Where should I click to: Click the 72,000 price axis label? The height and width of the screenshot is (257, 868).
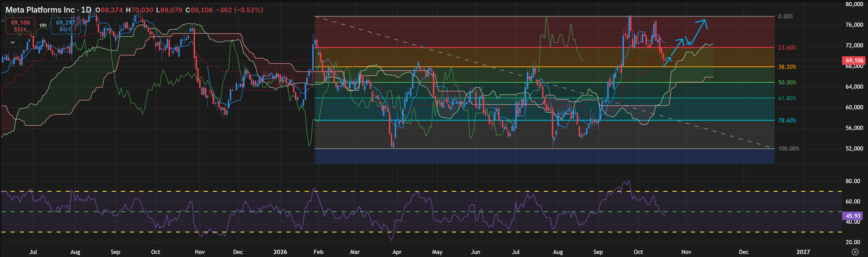coord(854,45)
